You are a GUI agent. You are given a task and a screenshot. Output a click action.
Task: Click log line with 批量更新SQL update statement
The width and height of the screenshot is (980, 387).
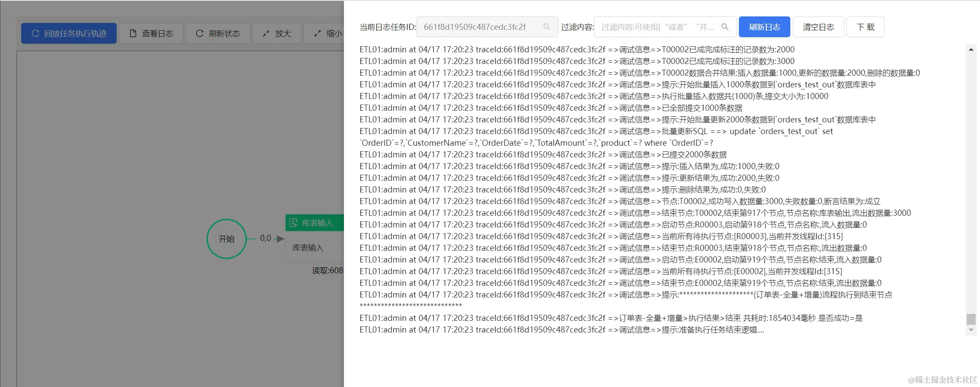click(x=596, y=137)
